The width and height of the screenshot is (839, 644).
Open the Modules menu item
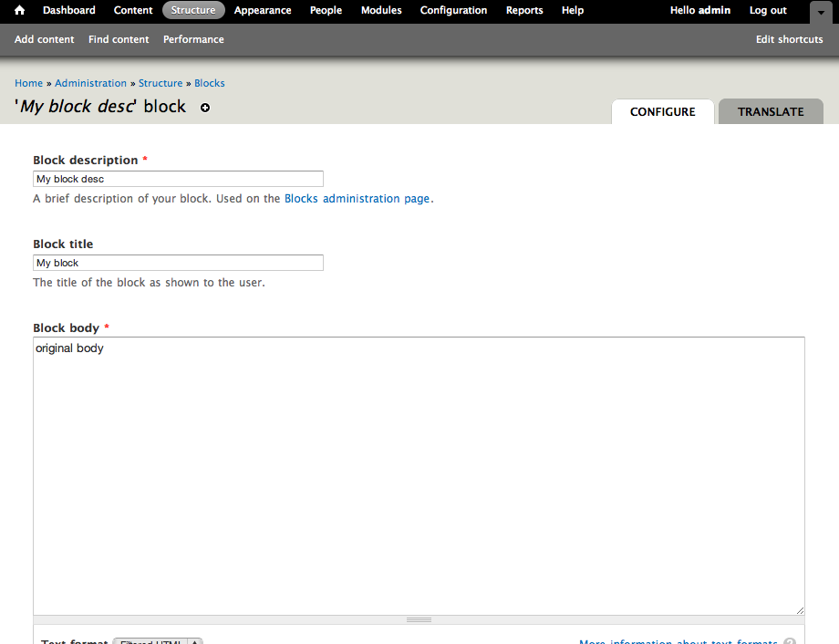381,10
